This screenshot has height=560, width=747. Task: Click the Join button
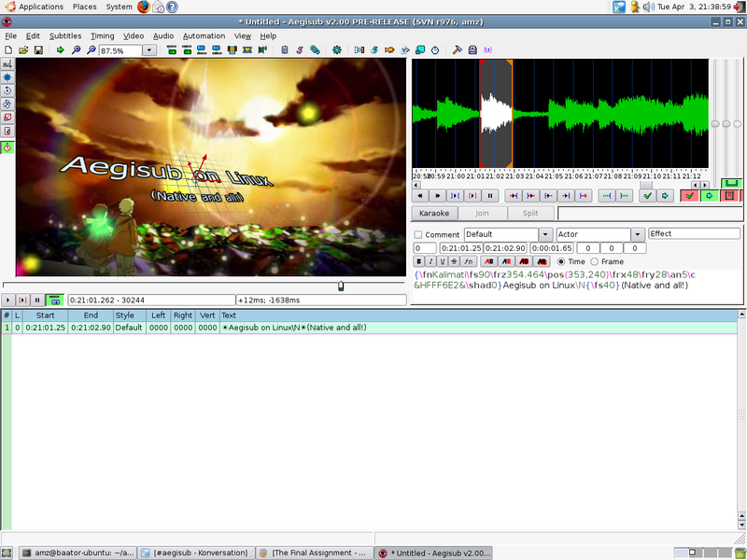tap(482, 214)
